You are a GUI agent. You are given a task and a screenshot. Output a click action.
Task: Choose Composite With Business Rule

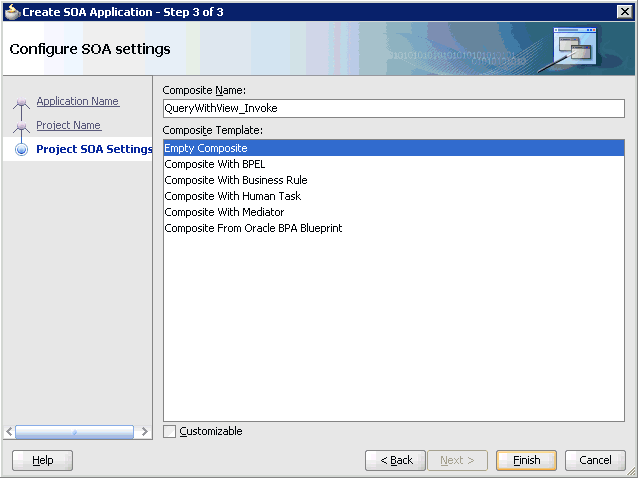coord(393,180)
